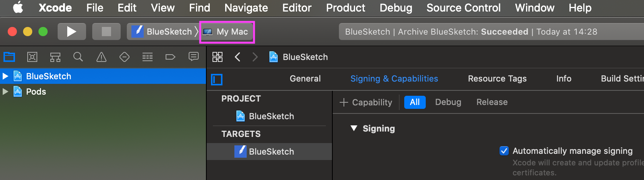
Task: Expand the BlueSketch project in navigator
Action: click(x=5, y=76)
